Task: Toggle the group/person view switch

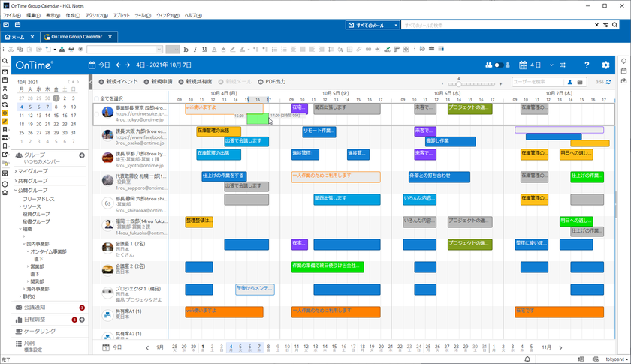Action: (498, 65)
